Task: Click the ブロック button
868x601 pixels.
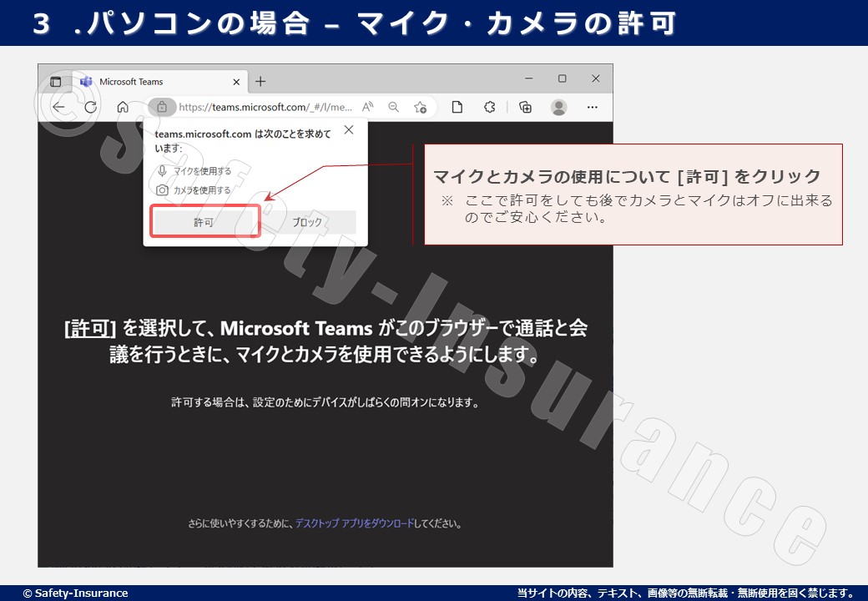Action: pyautogui.click(x=307, y=223)
